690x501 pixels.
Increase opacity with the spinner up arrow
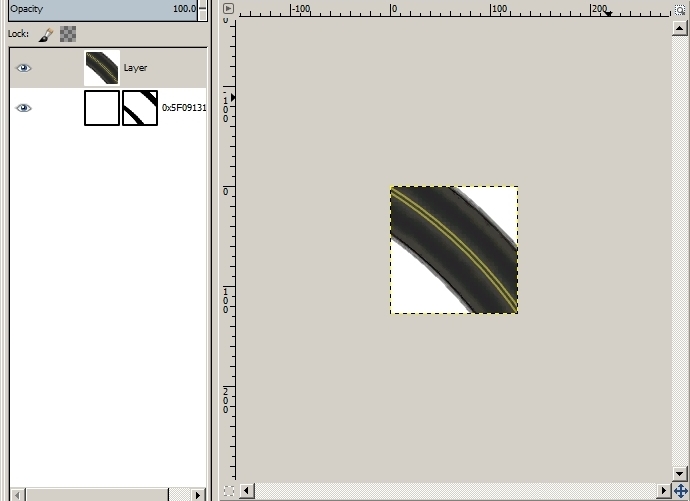coord(203,4)
